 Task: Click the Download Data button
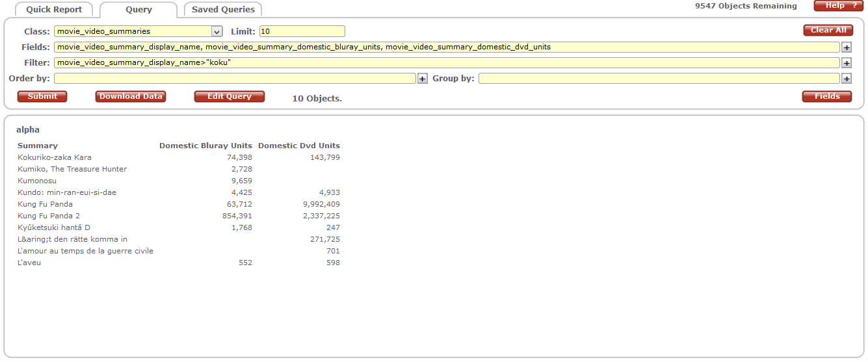tap(131, 96)
